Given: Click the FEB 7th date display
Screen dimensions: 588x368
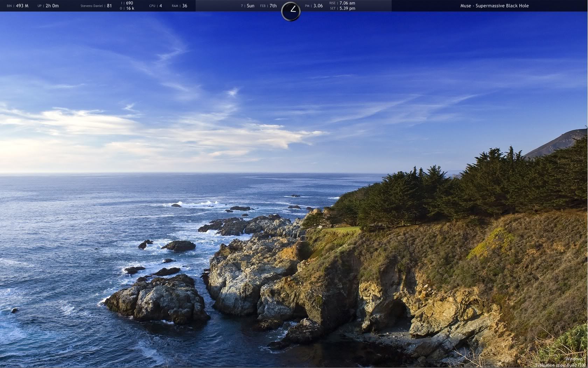Looking at the screenshot, I should (x=273, y=6).
